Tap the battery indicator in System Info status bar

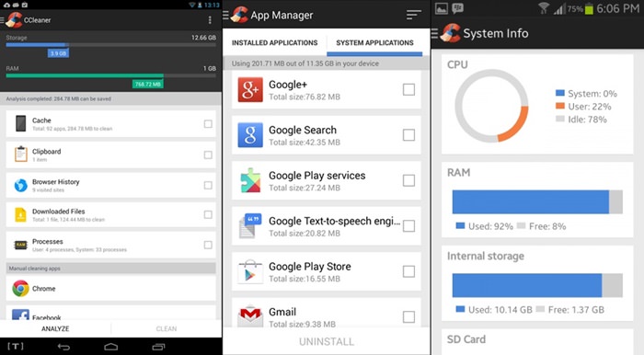pyautogui.click(x=589, y=8)
